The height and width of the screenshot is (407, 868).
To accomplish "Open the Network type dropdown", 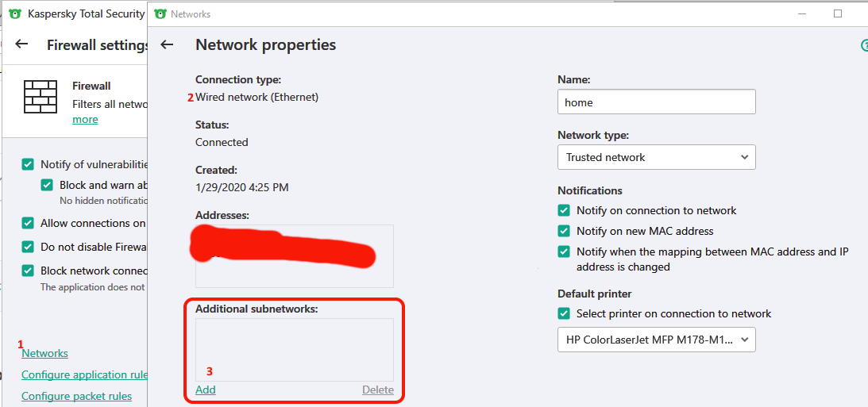I will pyautogui.click(x=657, y=157).
